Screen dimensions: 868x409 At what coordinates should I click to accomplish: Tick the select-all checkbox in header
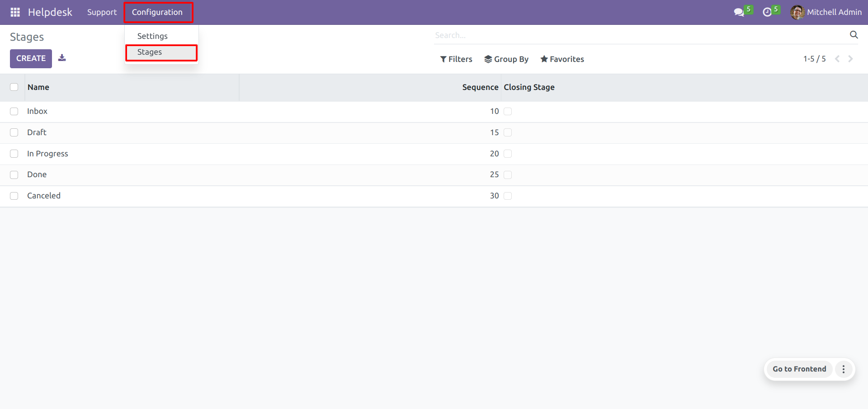tap(14, 87)
